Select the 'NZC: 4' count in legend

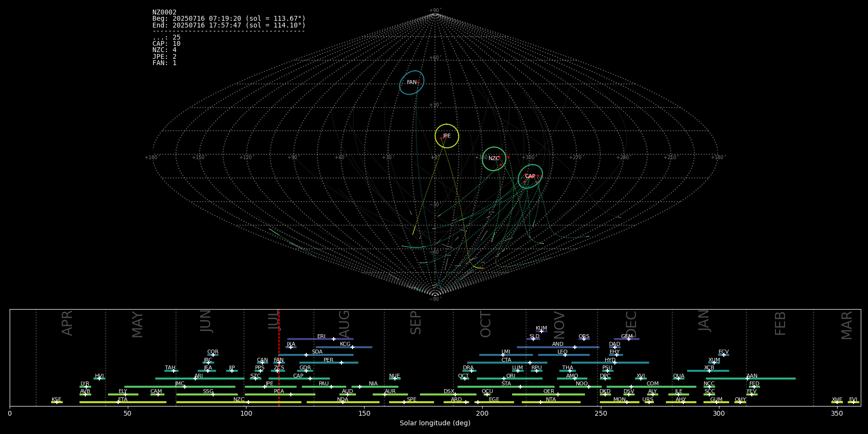164,50
